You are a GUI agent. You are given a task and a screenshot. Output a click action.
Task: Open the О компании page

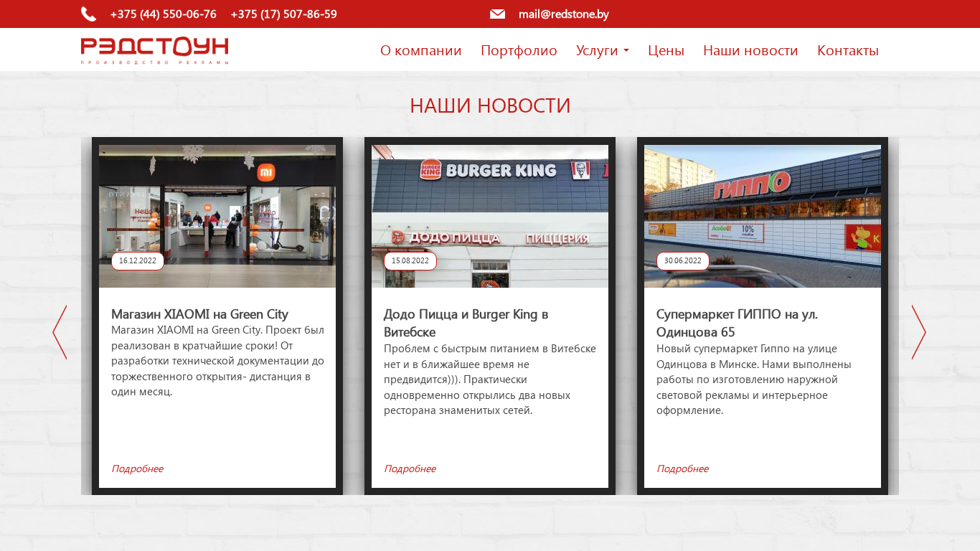[421, 50]
